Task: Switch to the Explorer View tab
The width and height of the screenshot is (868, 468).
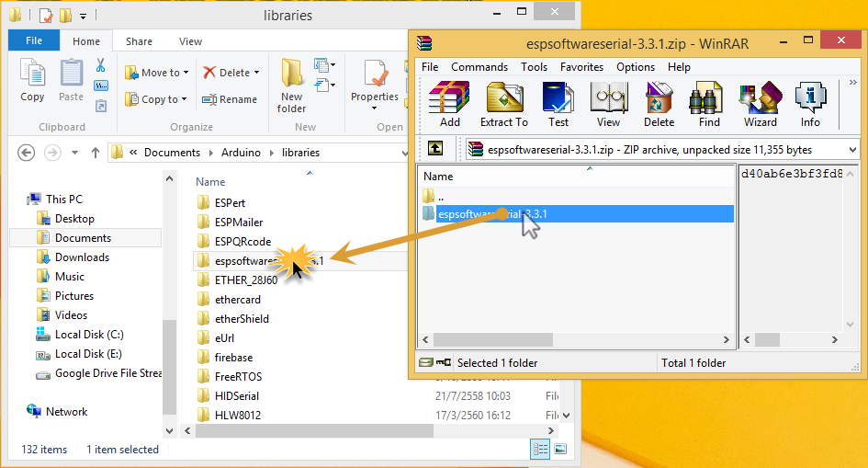Action: pos(190,41)
